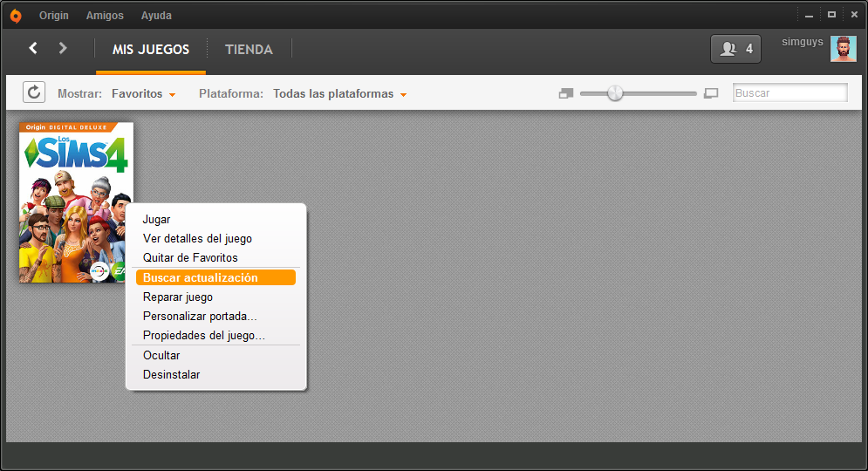This screenshot has height=471, width=868.
Task: Adjust the tile size slider handle
Action: 615,93
